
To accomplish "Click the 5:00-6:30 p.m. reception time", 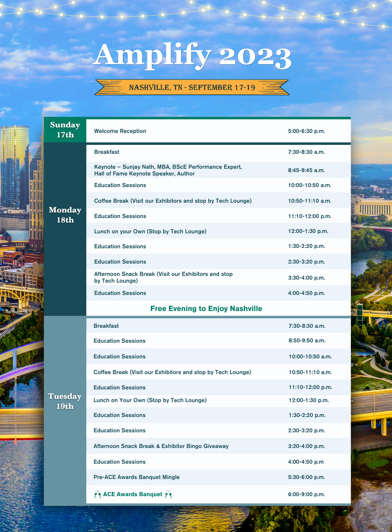I will tap(307, 131).
